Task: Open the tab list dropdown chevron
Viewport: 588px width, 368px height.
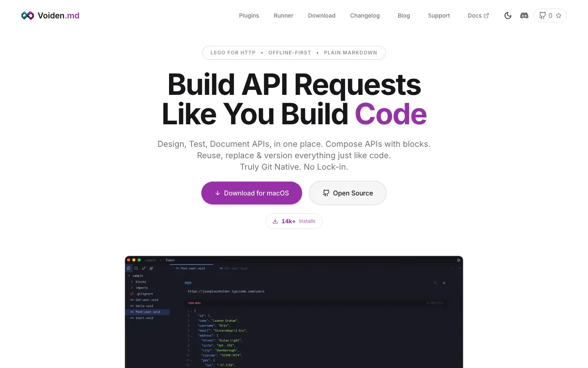Action: click(452, 268)
